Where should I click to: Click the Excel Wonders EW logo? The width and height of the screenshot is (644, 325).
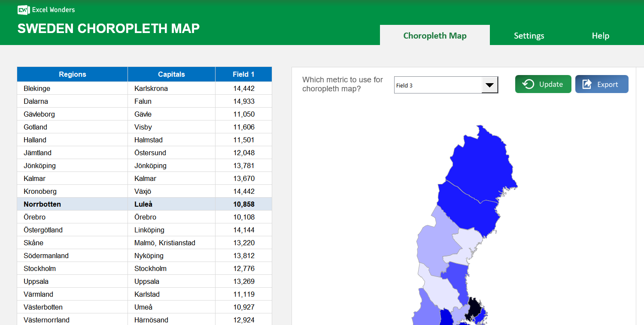pos(23,9)
